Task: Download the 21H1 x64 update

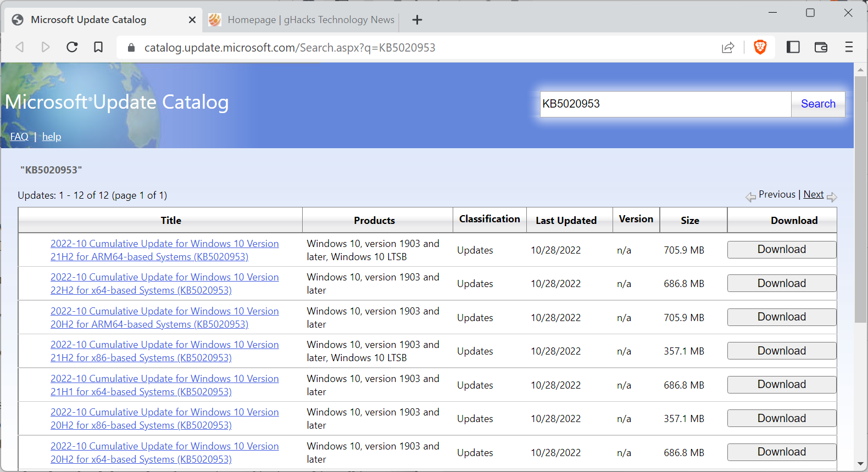Action: point(782,385)
